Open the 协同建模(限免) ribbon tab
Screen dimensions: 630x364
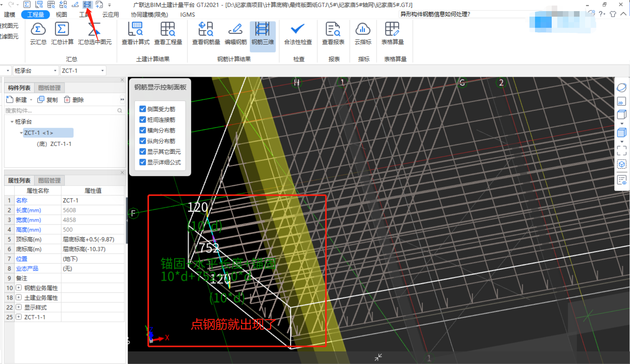(x=150, y=14)
